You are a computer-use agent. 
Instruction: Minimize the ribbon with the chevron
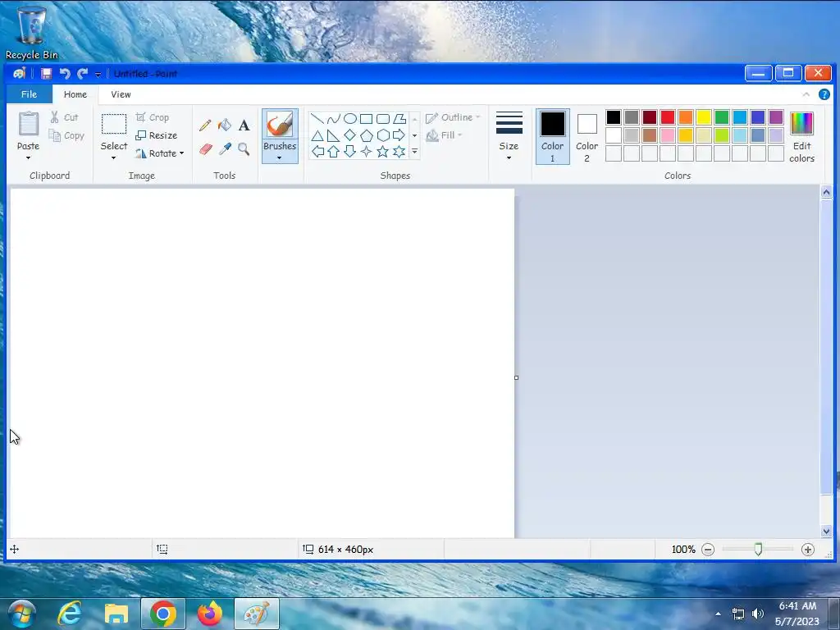click(x=806, y=94)
